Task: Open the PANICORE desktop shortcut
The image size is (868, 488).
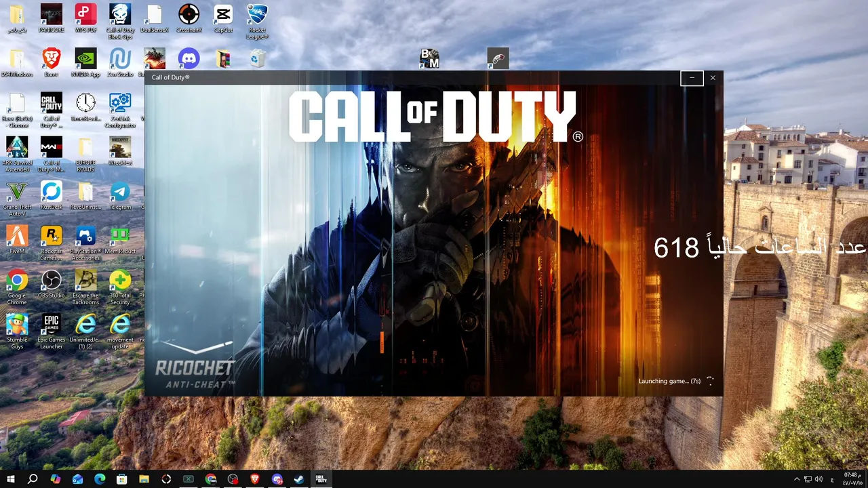Action: coord(52,18)
